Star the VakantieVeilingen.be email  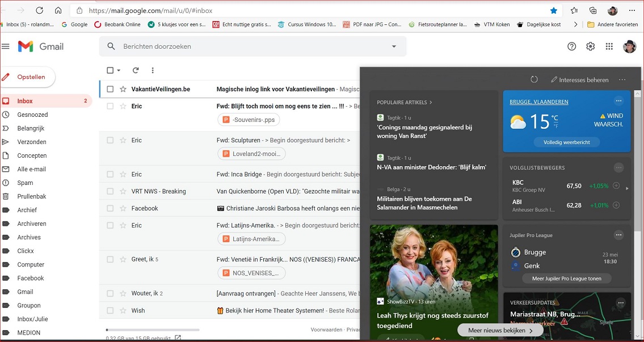tap(123, 89)
